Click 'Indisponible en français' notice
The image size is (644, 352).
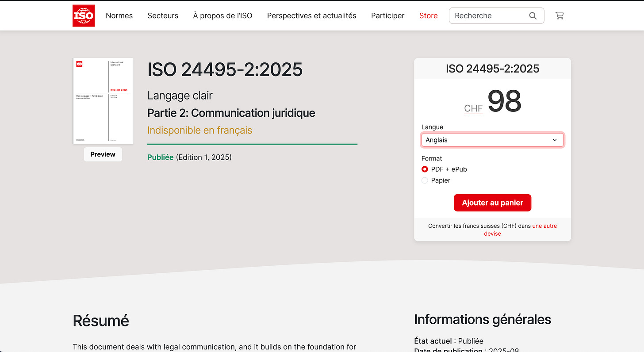coord(199,130)
